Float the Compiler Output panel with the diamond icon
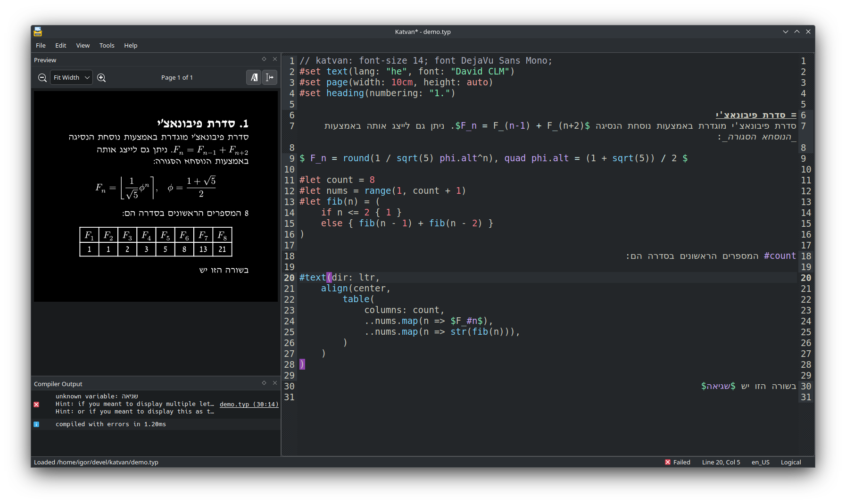 tap(264, 383)
